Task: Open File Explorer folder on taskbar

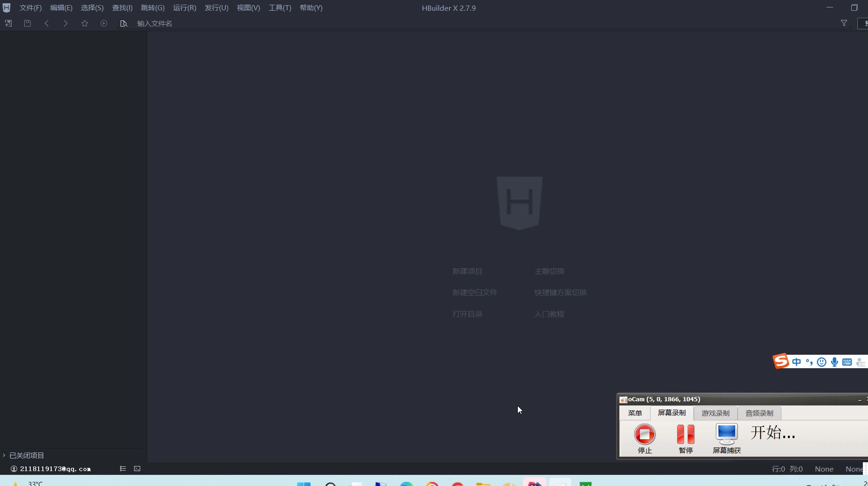Action: coord(483,484)
